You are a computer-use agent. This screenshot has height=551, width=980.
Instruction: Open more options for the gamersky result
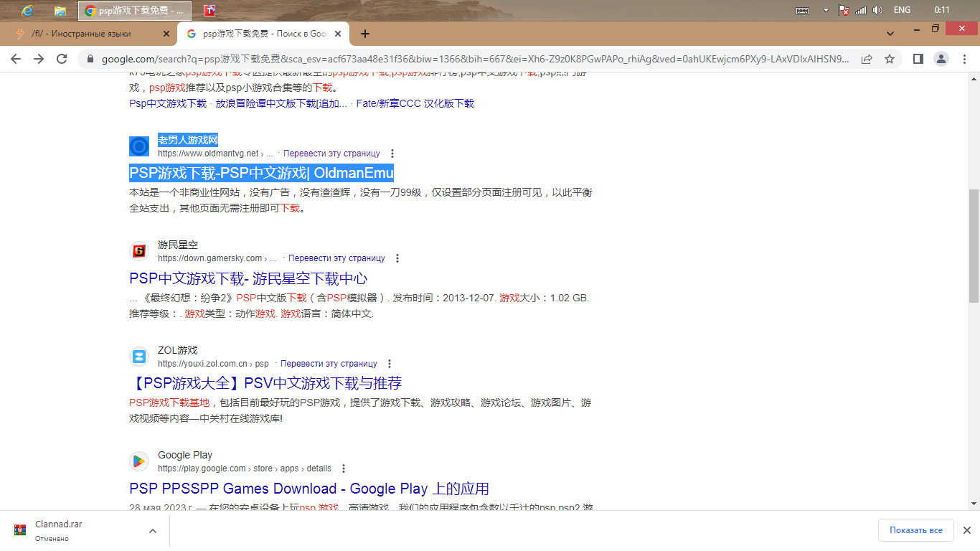(397, 258)
